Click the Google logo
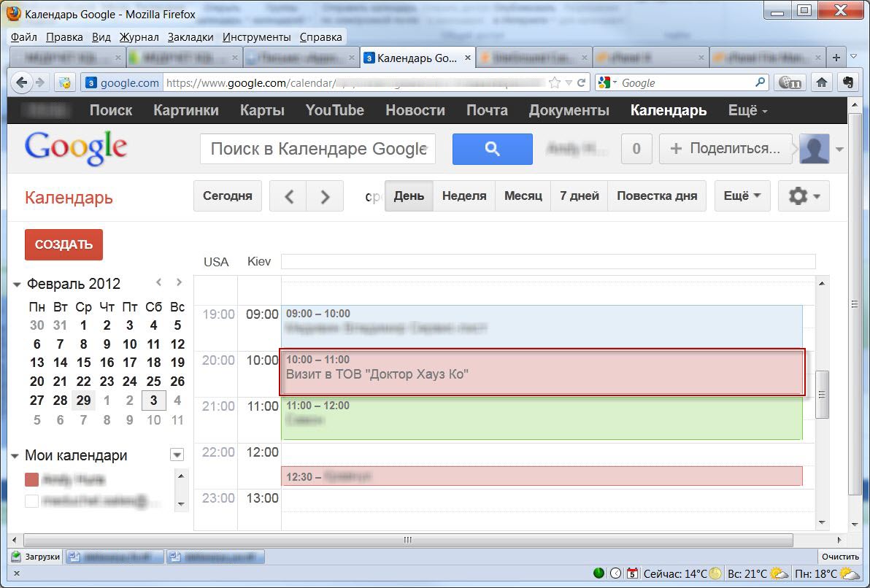The width and height of the screenshot is (870, 588). [x=75, y=148]
